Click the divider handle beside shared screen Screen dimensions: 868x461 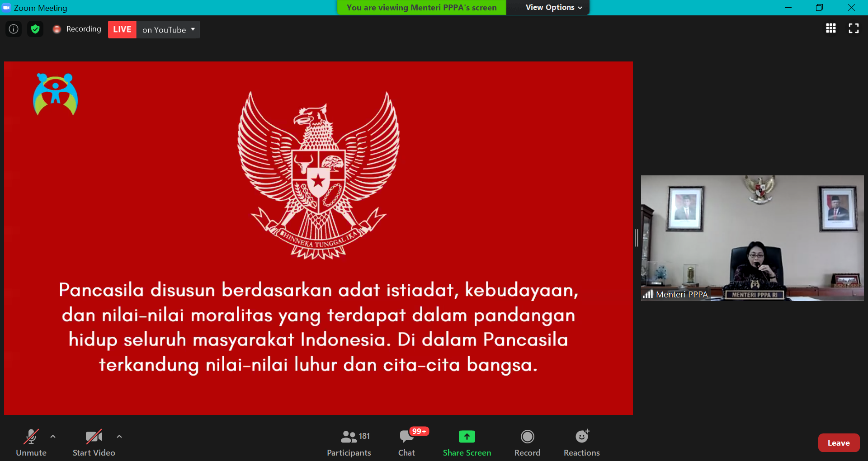pyautogui.click(x=637, y=238)
